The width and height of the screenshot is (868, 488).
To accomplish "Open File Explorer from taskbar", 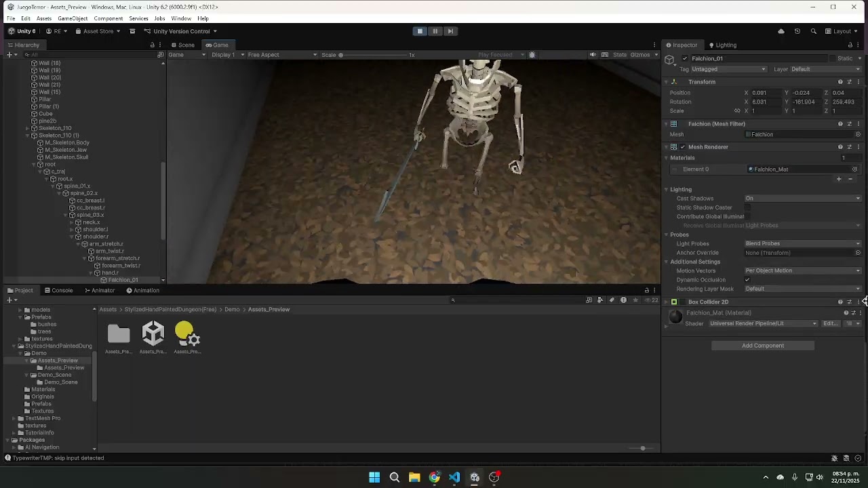I will click(414, 477).
